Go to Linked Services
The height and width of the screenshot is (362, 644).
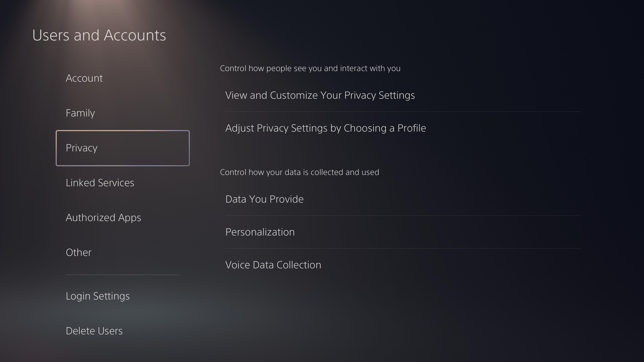click(100, 183)
